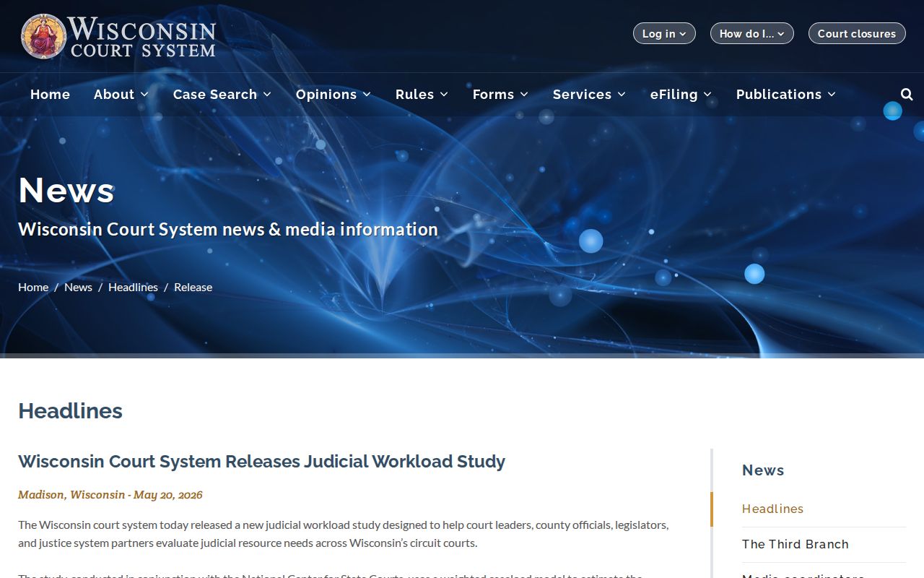Click the Court closures button
Image resolution: width=924 pixels, height=578 pixels.
pos(857,33)
